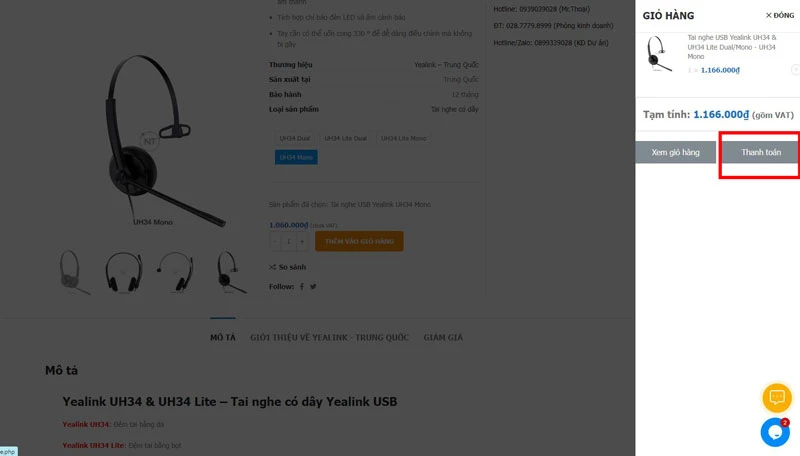Screen dimensions: 800x456
Task: Click the Xem giỏ hàng button
Action: tap(676, 152)
